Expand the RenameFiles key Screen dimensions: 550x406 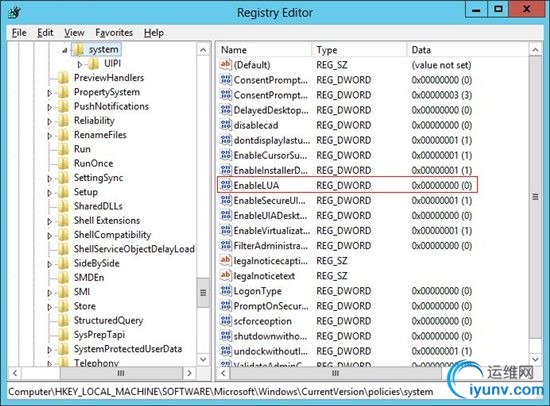pos(49,136)
